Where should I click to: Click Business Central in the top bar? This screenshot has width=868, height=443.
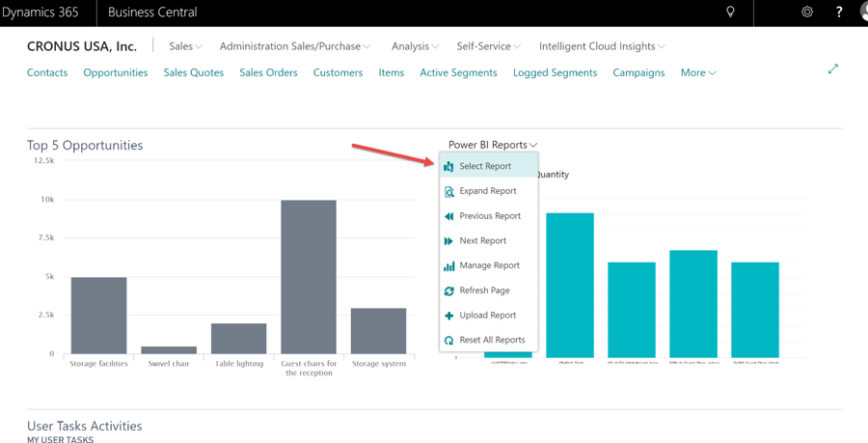click(152, 12)
